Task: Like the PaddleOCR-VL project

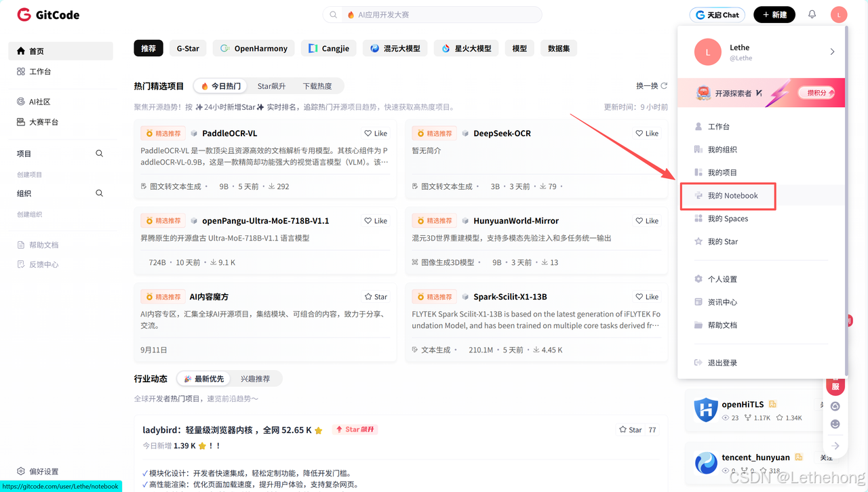Action: tap(376, 134)
